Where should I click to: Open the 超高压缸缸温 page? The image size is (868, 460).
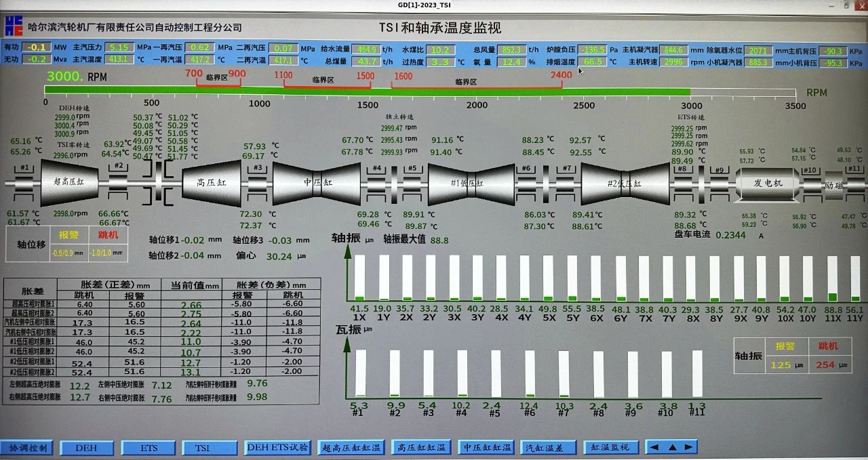[351, 447]
